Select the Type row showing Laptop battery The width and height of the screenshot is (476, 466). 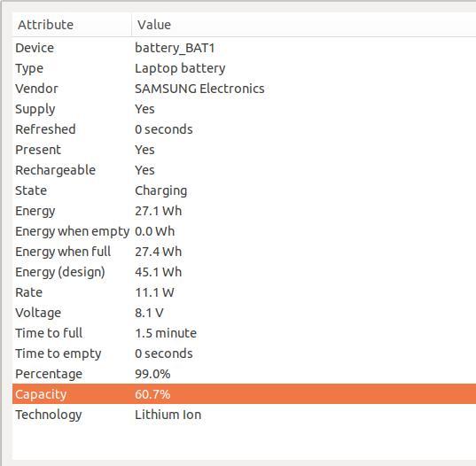click(245, 68)
